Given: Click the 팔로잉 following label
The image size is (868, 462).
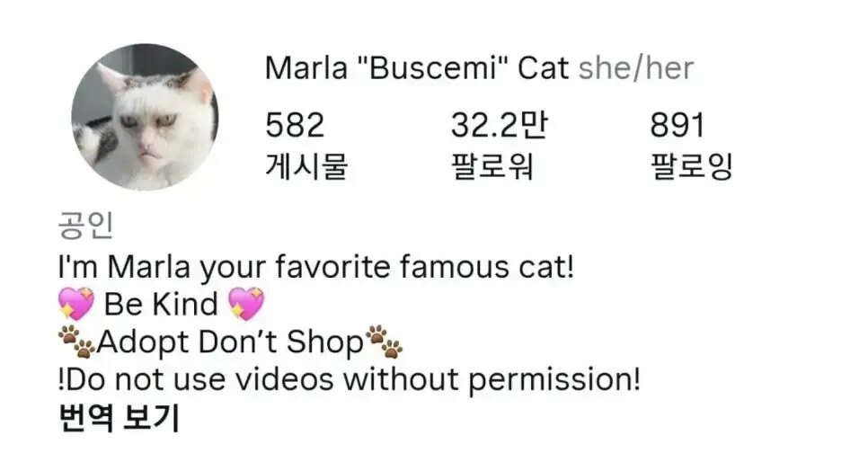Looking at the screenshot, I should (691, 166).
